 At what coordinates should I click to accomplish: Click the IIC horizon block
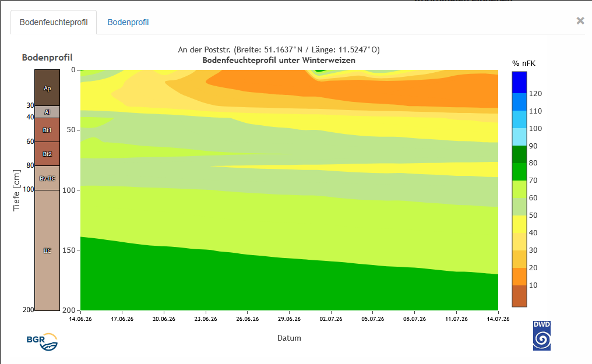pos(47,250)
